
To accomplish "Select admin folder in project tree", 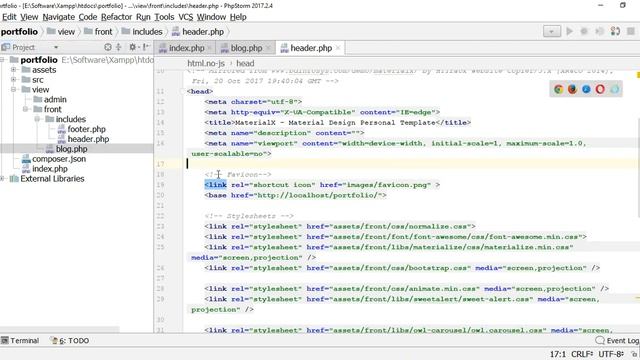I will click(55, 99).
